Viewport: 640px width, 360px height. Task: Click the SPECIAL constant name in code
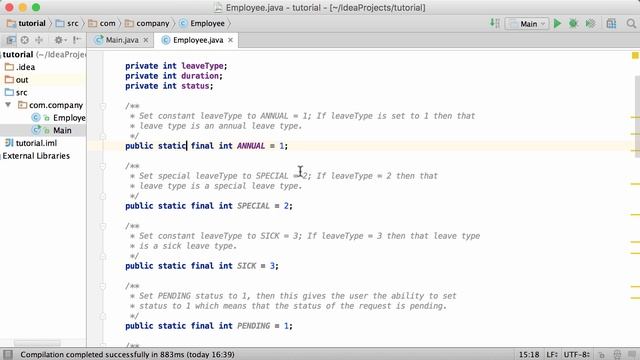(x=253, y=206)
